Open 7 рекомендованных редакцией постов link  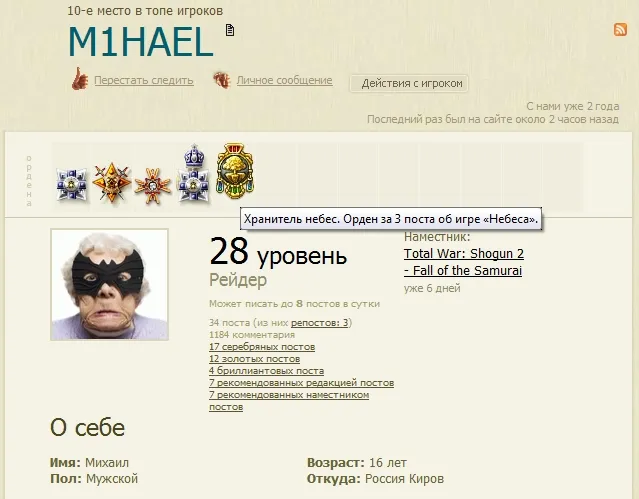[x=301, y=383]
